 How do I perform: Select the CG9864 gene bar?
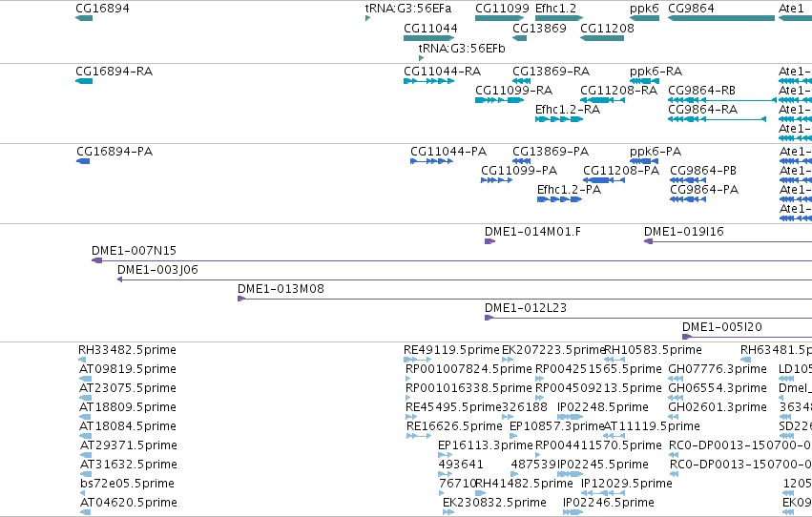click(721, 18)
